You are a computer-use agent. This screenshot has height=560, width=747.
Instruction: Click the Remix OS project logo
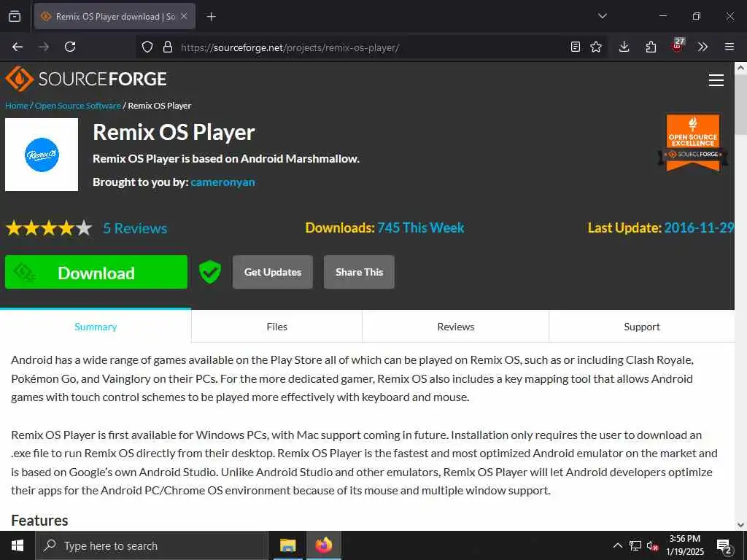[x=42, y=155]
